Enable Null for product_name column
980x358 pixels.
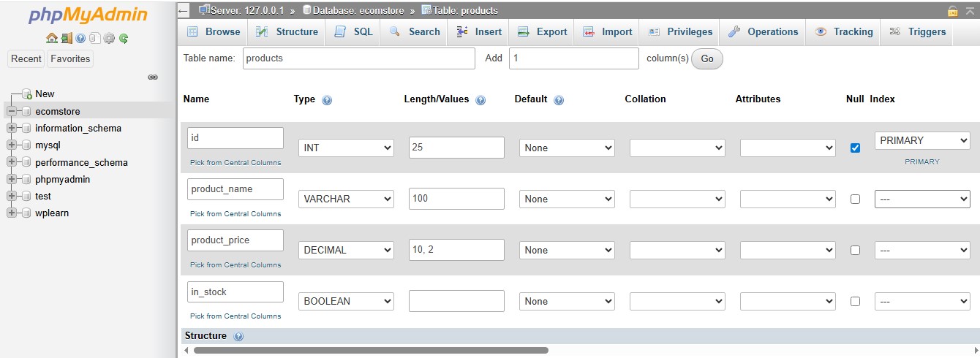click(x=855, y=199)
